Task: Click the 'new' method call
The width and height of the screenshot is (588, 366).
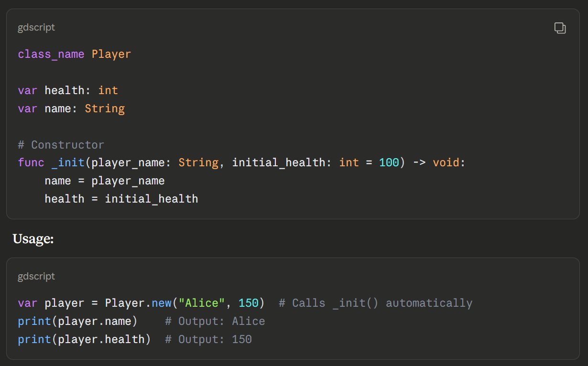Action: coord(162,303)
